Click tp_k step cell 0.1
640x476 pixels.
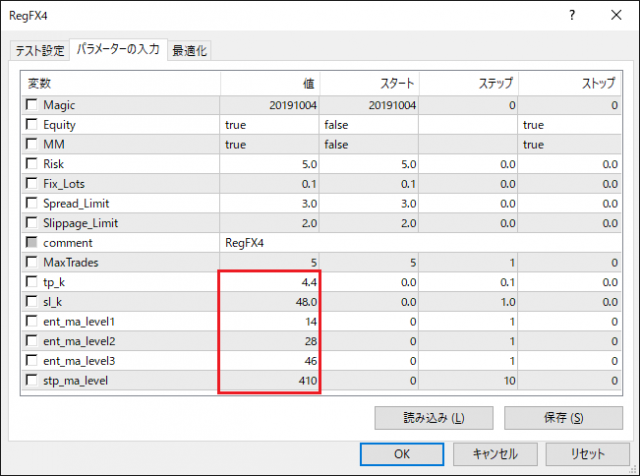(x=469, y=282)
